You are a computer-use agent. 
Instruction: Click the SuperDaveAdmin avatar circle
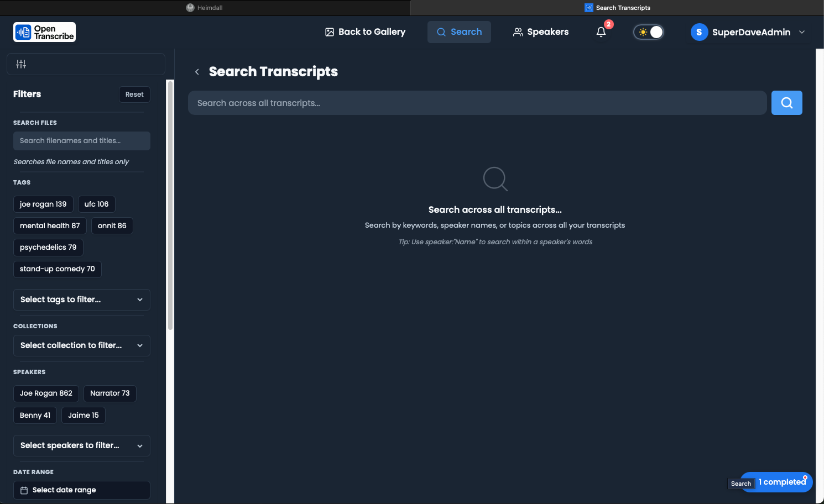coord(699,32)
